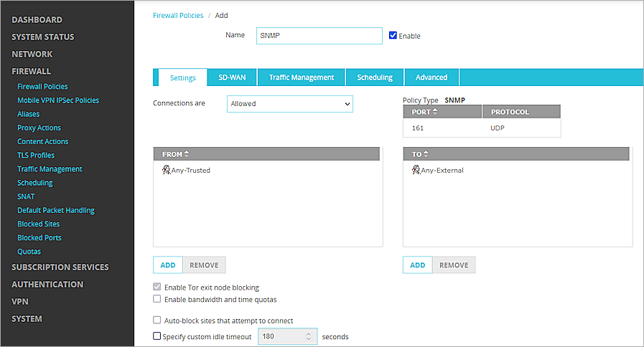Check Specify custom idle timeout
This screenshot has width=644, height=347.
coord(157,336)
